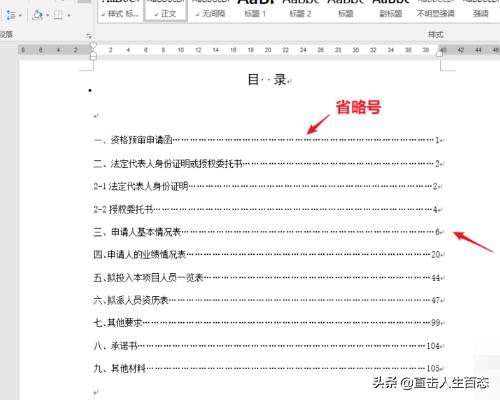This screenshot has width=500, height=400.
Task: Click the entry 2-2 授权委托书
Action: point(123,209)
